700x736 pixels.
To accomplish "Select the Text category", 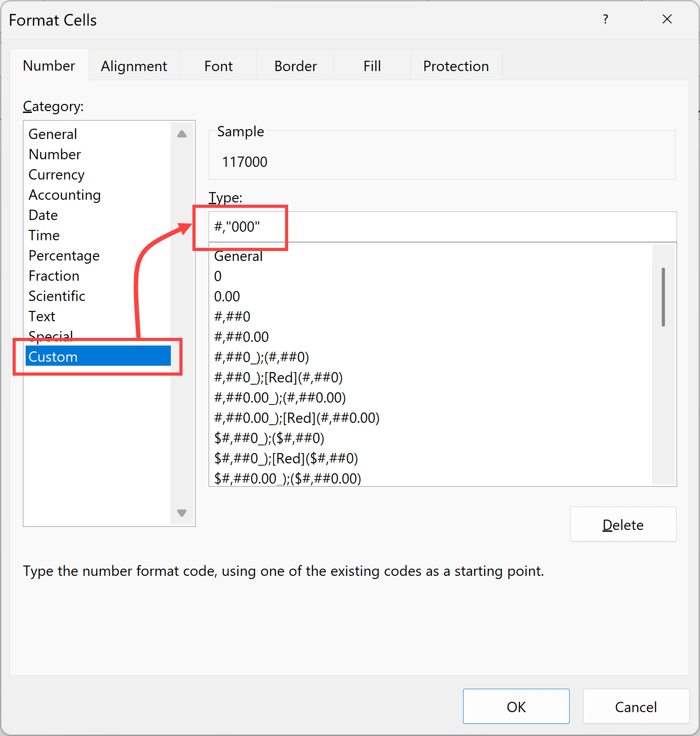I will tap(98, 316).
